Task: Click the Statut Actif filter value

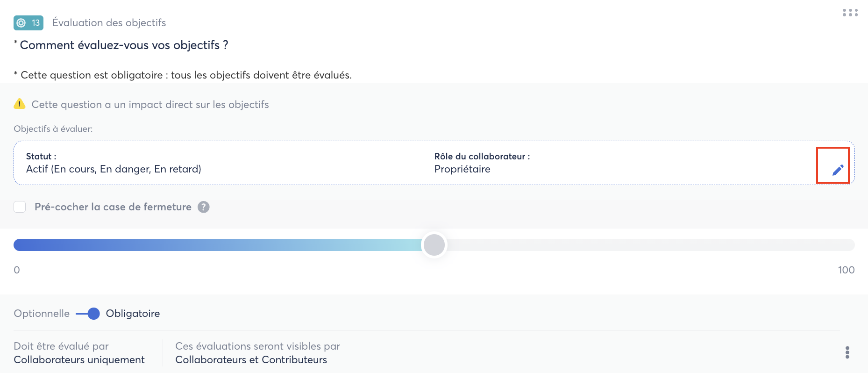Action: [114, 169]
